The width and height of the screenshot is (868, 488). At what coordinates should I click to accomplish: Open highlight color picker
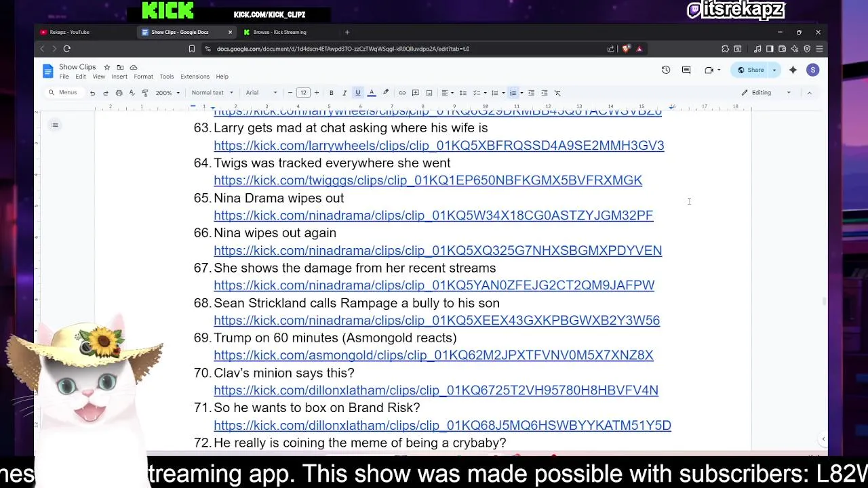pyautogui.click(x=385, y=93)
